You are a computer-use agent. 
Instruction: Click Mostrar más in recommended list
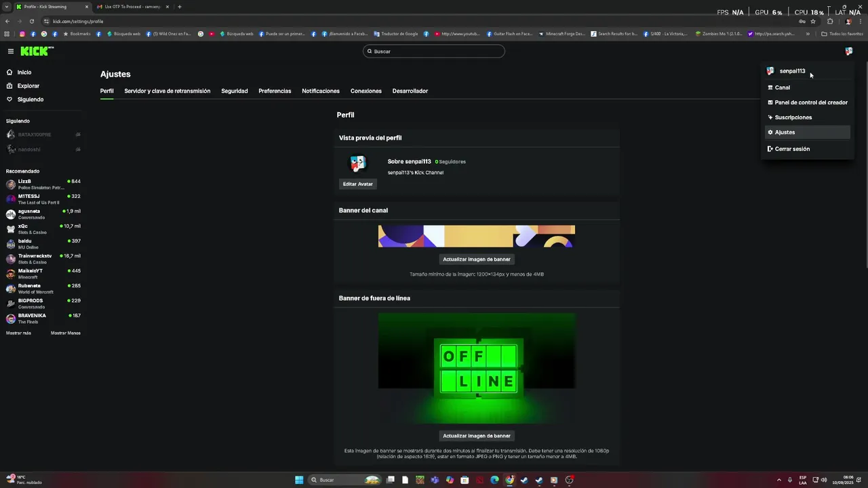click(x=18, y=333)
